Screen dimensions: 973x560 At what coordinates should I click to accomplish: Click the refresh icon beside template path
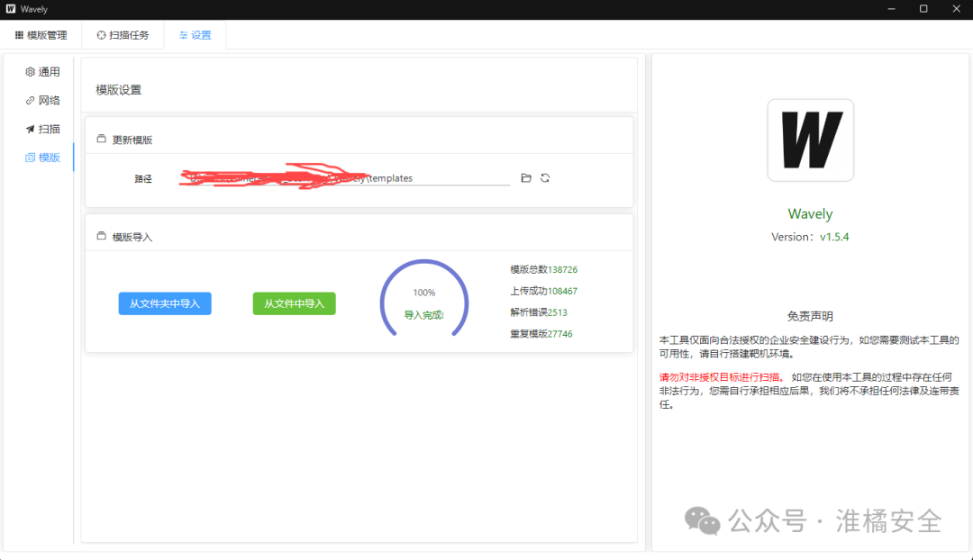(x=545, y=178)
